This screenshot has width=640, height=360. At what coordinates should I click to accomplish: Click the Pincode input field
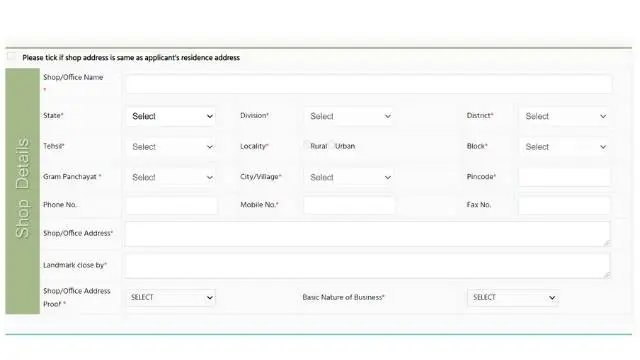[x=564, y=177]
